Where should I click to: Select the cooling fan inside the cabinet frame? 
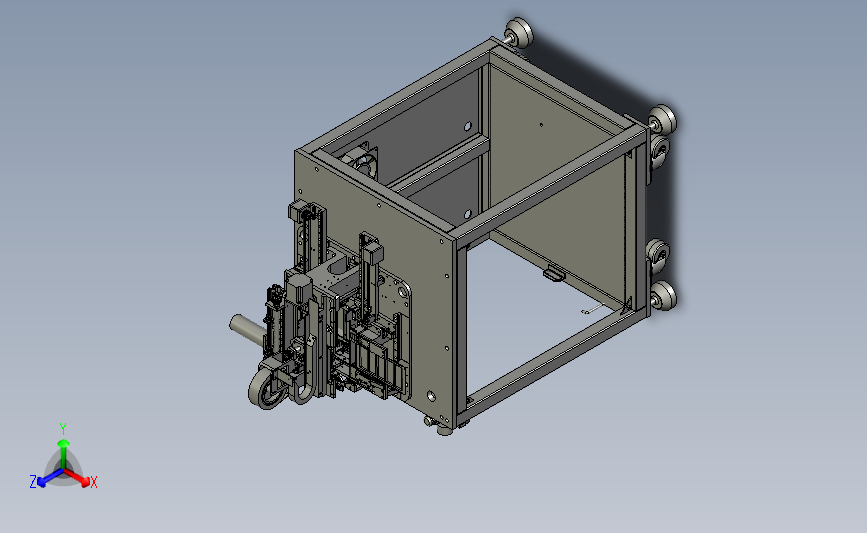coord(361,161)
